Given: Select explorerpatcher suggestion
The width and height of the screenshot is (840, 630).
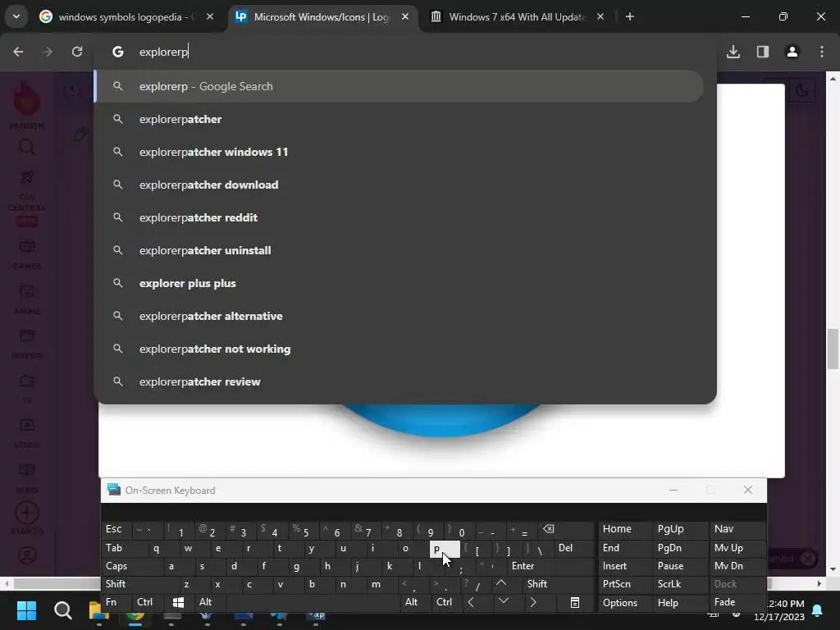Looking at the screenshot, I should pos(399,119).
